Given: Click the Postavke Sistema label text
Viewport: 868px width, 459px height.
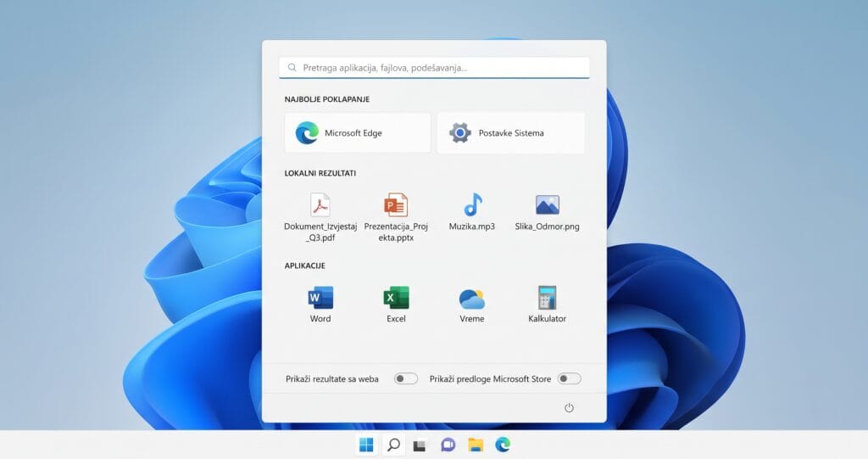Looking at the screenshot, I should point(511,133).
